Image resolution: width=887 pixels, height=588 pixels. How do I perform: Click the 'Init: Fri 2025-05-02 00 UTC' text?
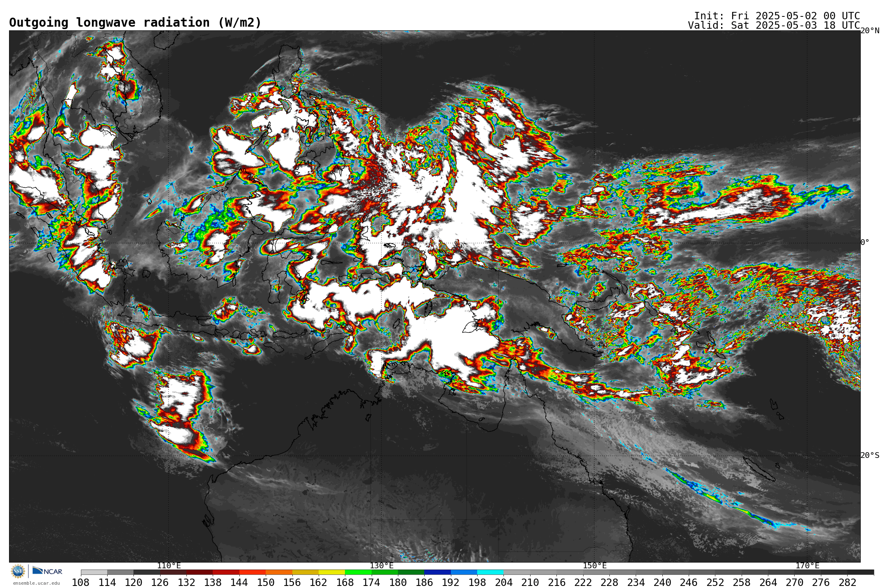pos(777,16)
